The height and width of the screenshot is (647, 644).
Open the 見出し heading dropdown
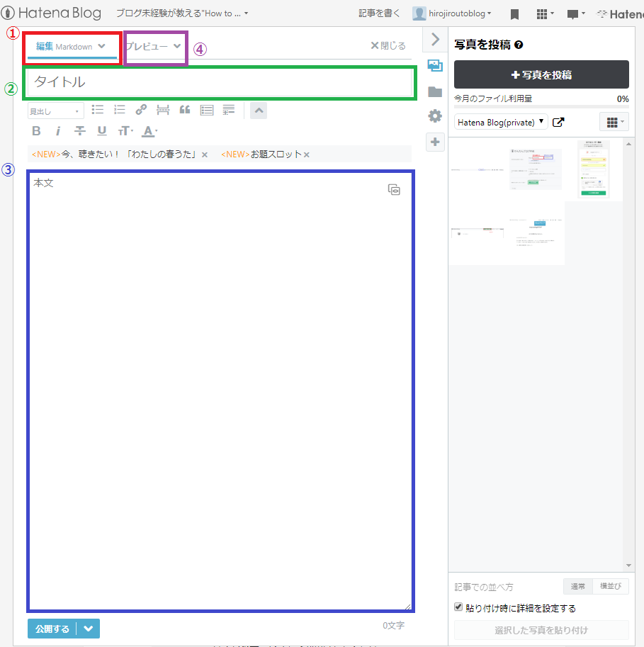[x=55, y=111]
